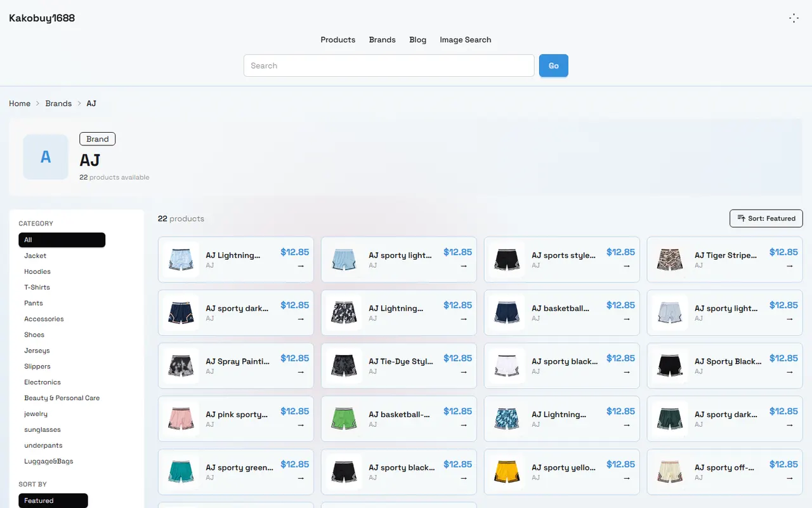
Task: Open AJ sports style black shorts thumbnail
Action: 507,260
